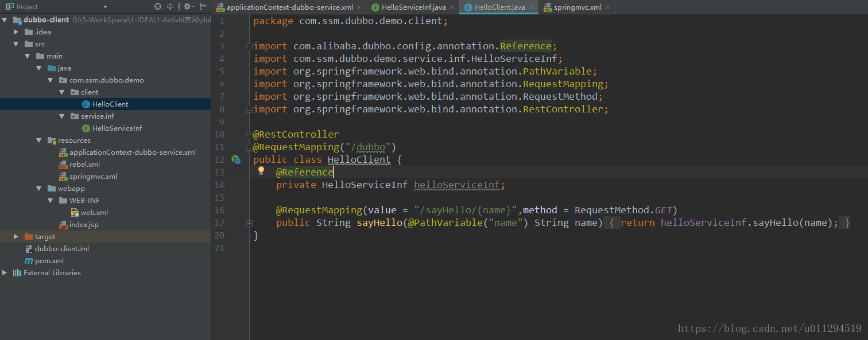
Task: Click the External Libraries icon
Action: pyautogui.click(x=17, y=272)
